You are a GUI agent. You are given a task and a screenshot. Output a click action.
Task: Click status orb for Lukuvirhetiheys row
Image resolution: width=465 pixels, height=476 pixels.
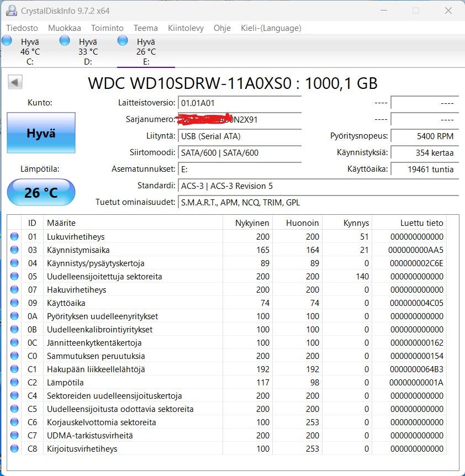pos(14,236)
